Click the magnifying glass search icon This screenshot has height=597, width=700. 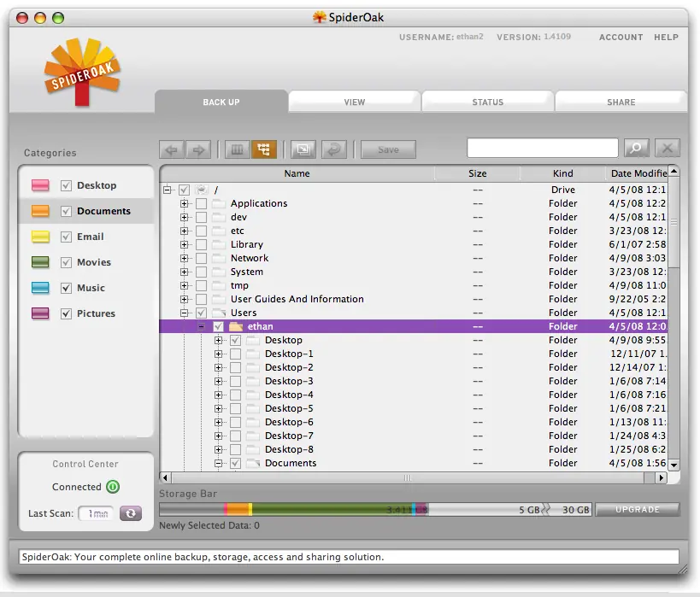(x=636, y=148)
